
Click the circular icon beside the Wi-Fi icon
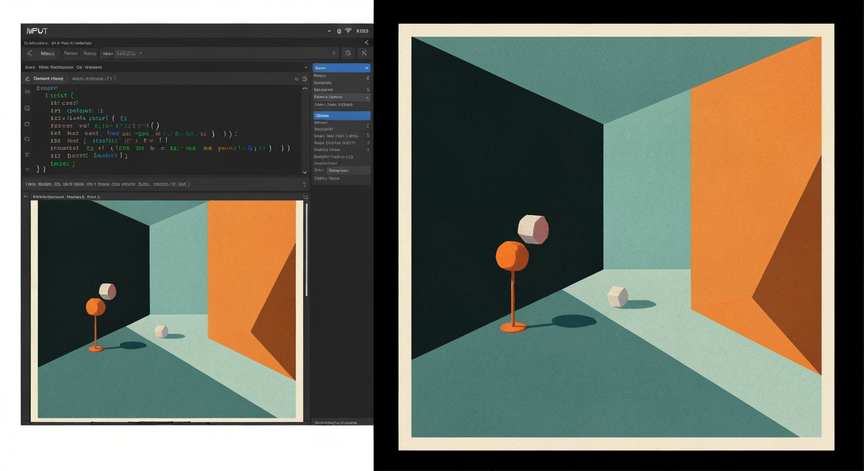[x=339, y=31]
